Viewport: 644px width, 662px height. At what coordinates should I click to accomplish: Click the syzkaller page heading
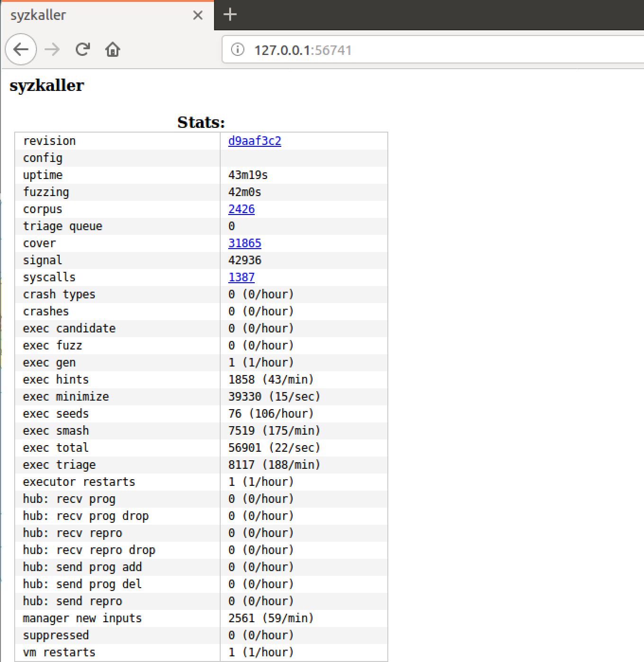tap(47, 86)
